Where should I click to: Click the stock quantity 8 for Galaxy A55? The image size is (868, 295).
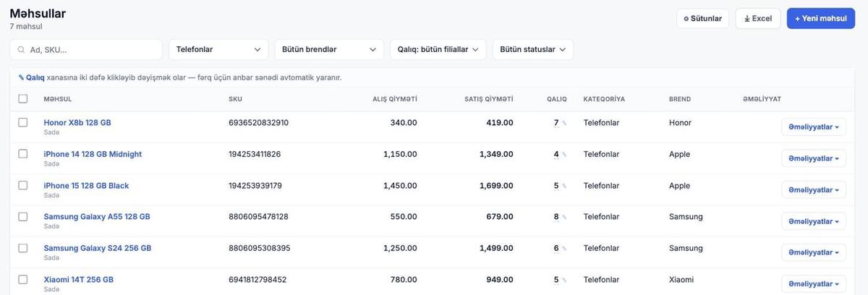(556, 217)
